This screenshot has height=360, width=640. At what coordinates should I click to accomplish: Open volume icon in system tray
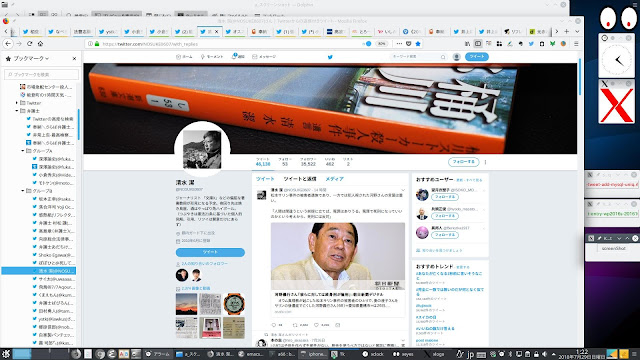coord(544,354)
